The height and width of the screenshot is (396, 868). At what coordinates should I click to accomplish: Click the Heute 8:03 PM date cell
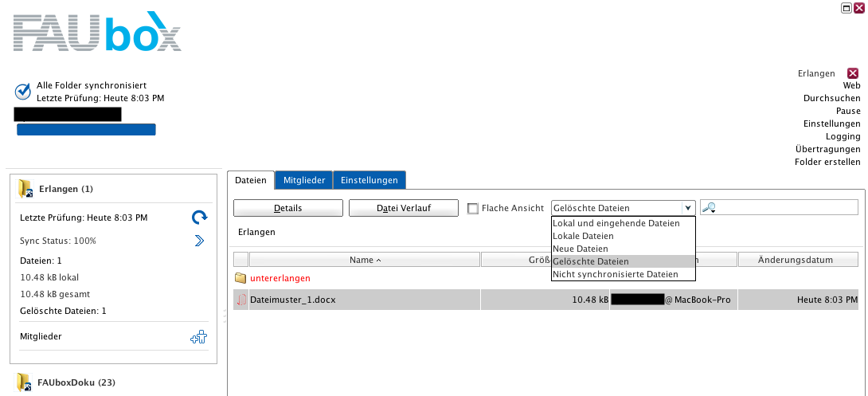pos(798,300)
